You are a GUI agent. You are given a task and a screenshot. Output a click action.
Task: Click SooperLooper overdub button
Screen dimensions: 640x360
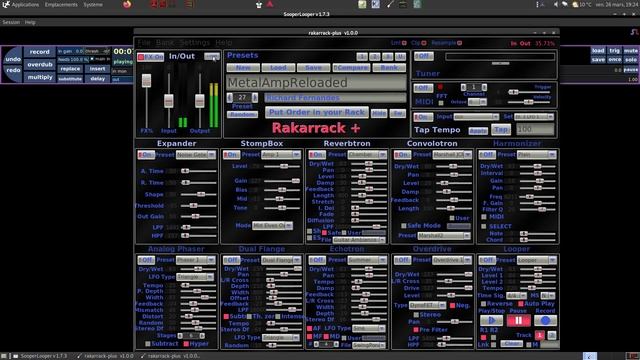(40, 64)
